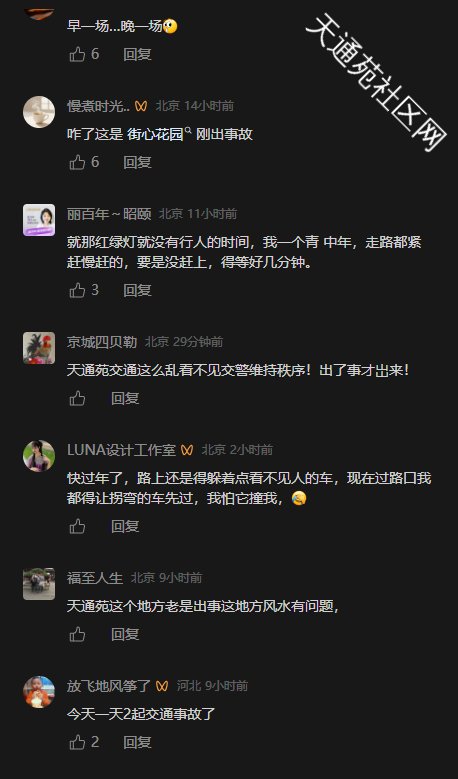Image resolution: width=458 pixels, height=779 pixels.
Task: Open LUNA设计工作室's profile name
Action: click(121, 450)
